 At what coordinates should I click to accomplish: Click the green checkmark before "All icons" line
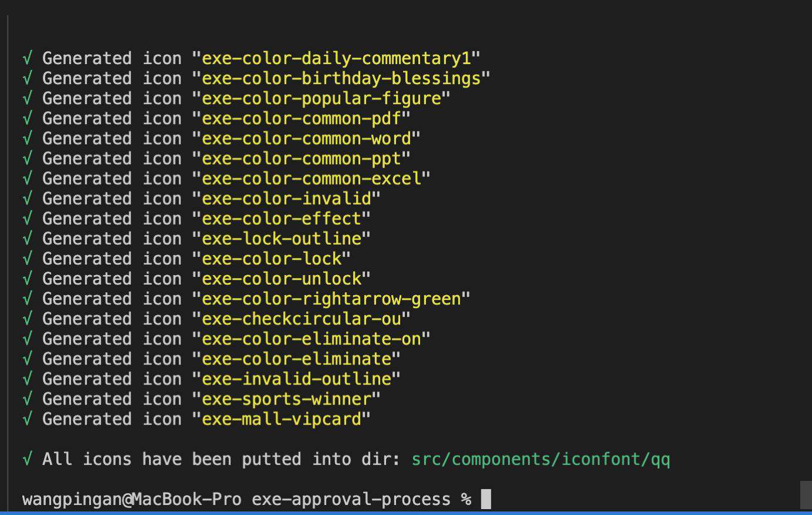click(27, 459)
